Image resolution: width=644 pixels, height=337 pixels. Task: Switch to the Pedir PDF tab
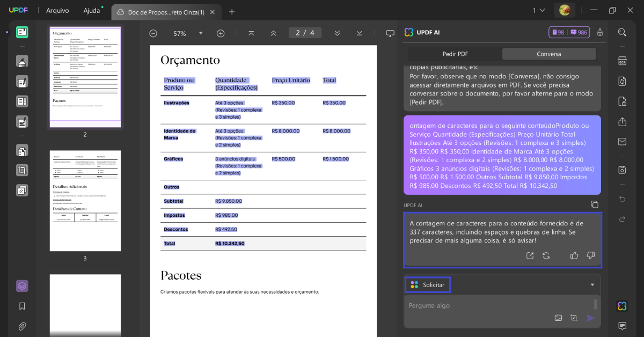coord(455,54)
